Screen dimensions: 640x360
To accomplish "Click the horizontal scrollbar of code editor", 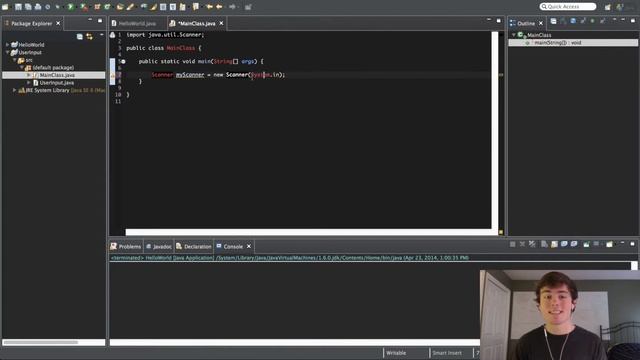I will [x=308, y=232].
